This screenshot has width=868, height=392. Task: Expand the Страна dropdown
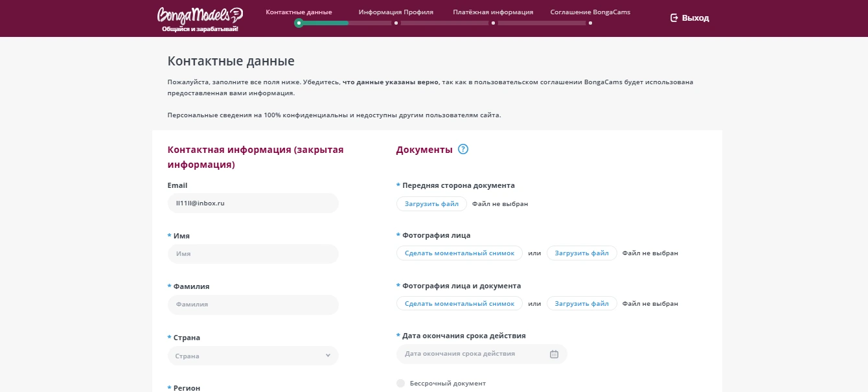click(x=253, y=356)
